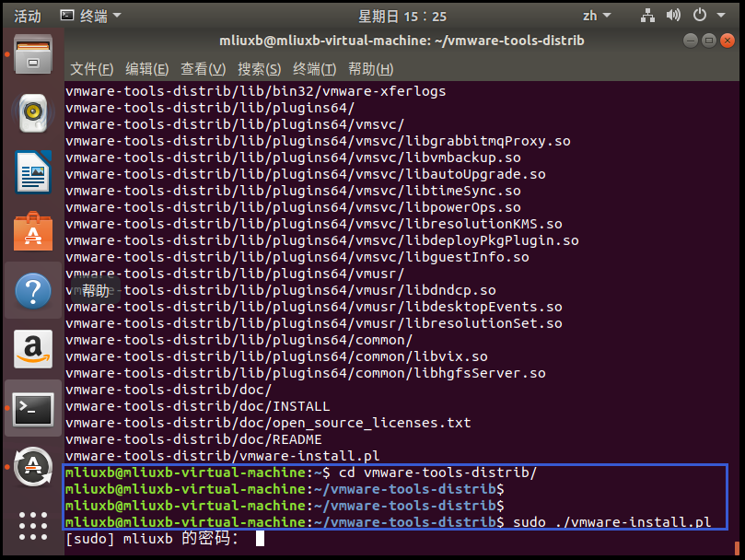Viewport: 745px width, 560px height.
Task: Click the [sudo] mliuxb 的密码 prompt text
Action: click(152, 539)
